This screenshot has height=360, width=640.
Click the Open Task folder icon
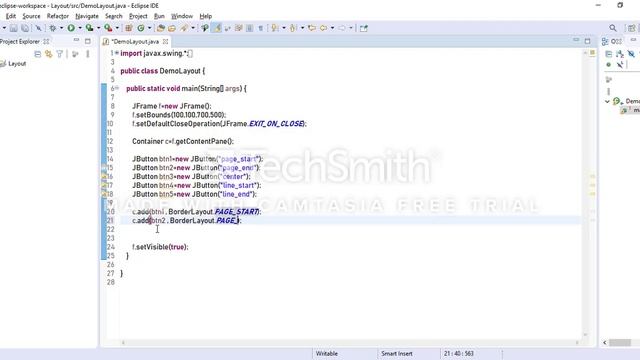(172, 28)
